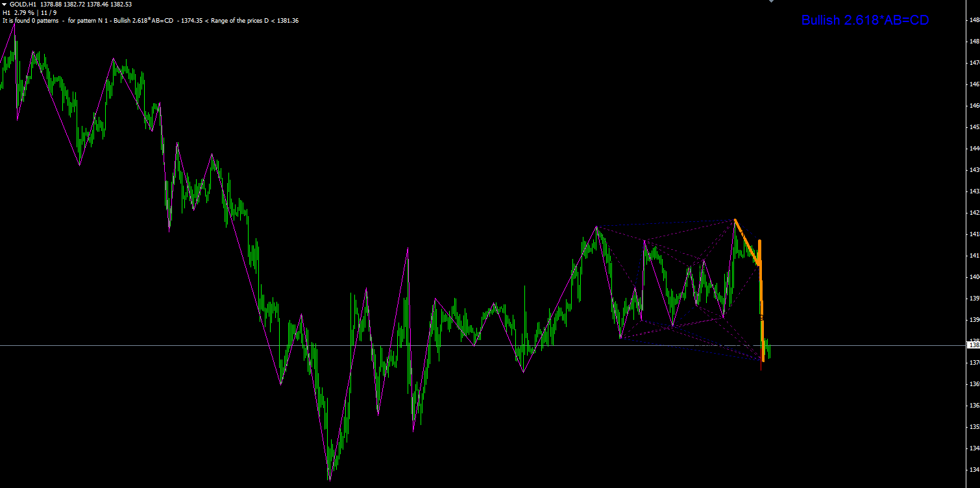
Task: Select the pattern's left peak where dashed lines converge
Action: pyautogui.click(x=596, y=226)
